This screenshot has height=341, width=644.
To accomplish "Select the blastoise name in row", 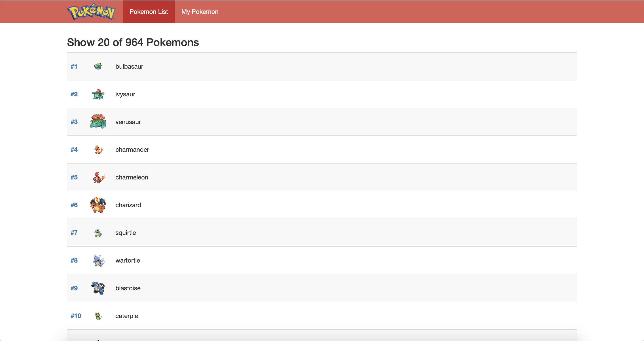I will 128,288.
